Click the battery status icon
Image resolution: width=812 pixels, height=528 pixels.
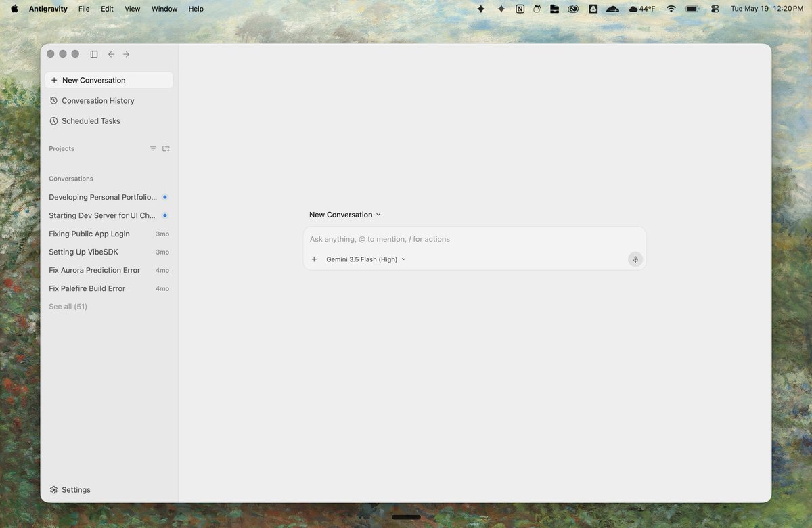coord(692,9)
